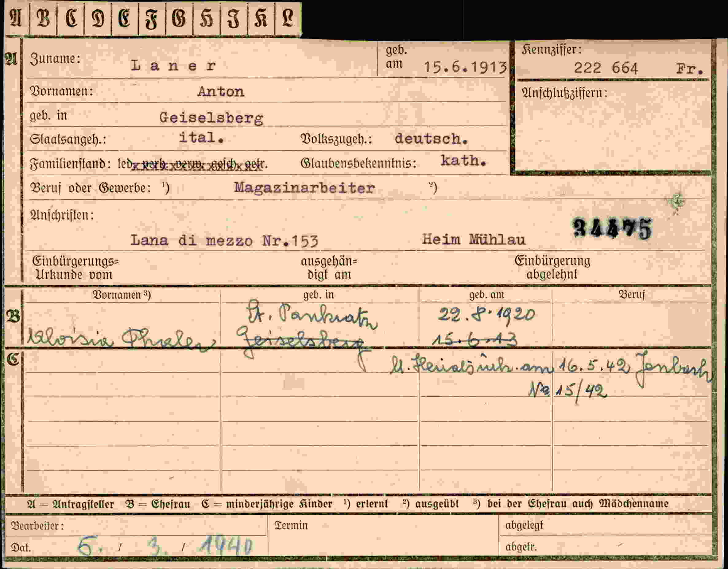Click the 'Anschlußziffern:' label
This screenshot has width=728, height=569.
pos(564,93)
